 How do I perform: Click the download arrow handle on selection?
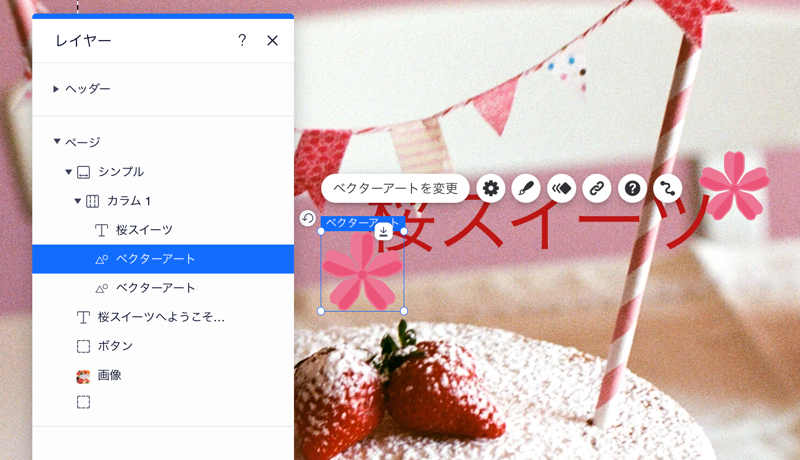click(384, 232)
